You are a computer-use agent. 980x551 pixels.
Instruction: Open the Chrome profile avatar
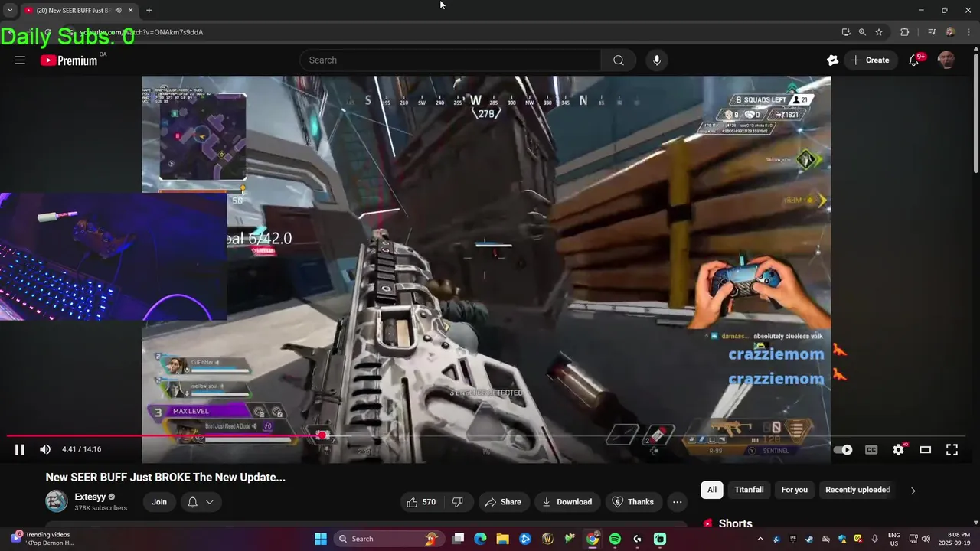pyautogui.click(x=950, y=32)
